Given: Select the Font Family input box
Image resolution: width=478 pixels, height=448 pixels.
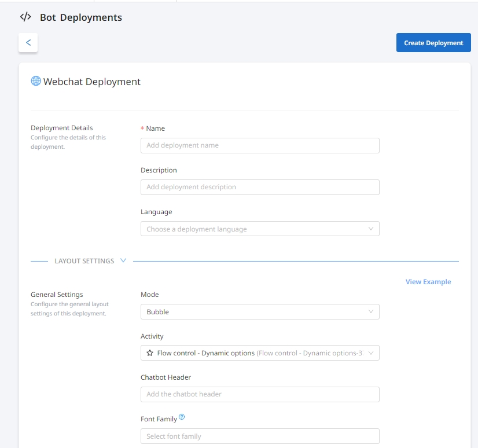Looking at the screenshot, I should point(260,436).
